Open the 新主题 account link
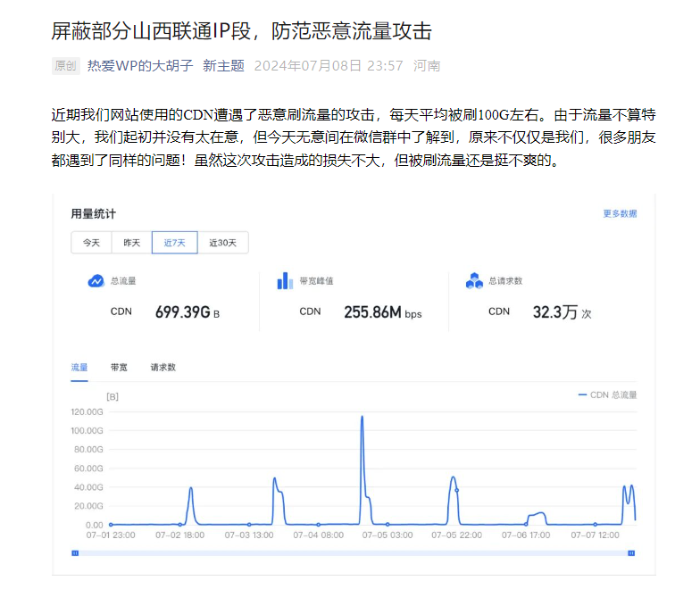 tap(223, 66)
